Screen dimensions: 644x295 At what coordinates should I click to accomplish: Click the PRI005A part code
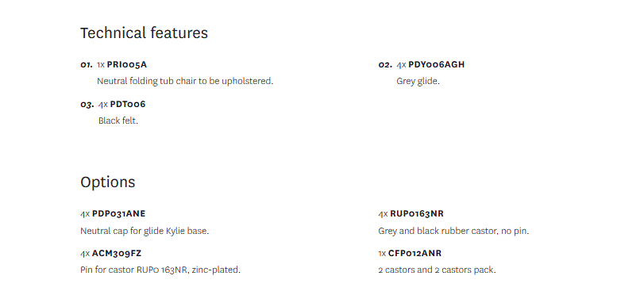(127, 64)
